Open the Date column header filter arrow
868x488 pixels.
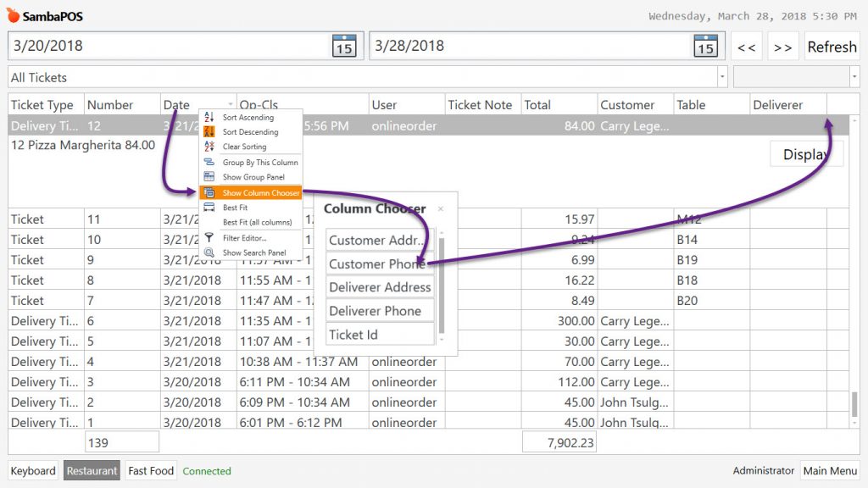[231, 104]
